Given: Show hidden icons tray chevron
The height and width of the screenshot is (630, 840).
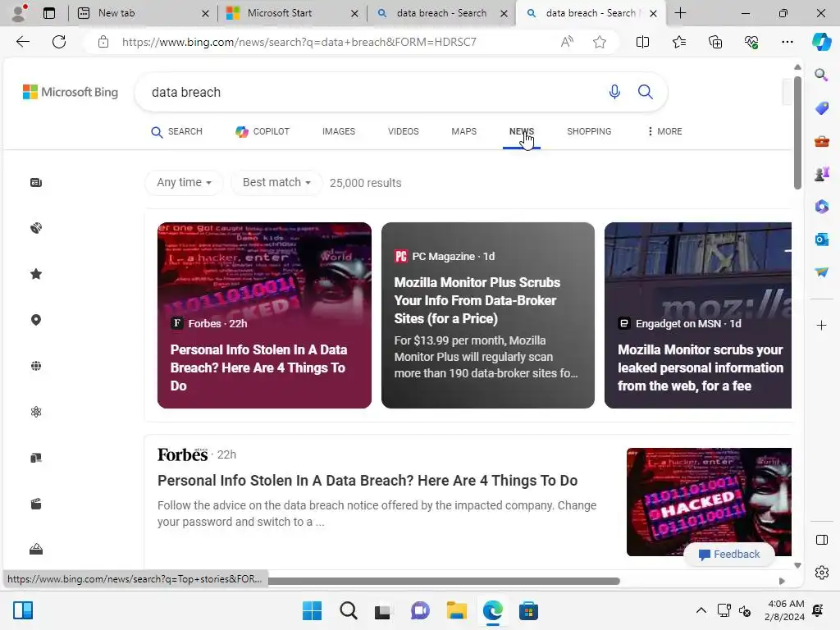Looking at the screenshot, I should point(701,610).
